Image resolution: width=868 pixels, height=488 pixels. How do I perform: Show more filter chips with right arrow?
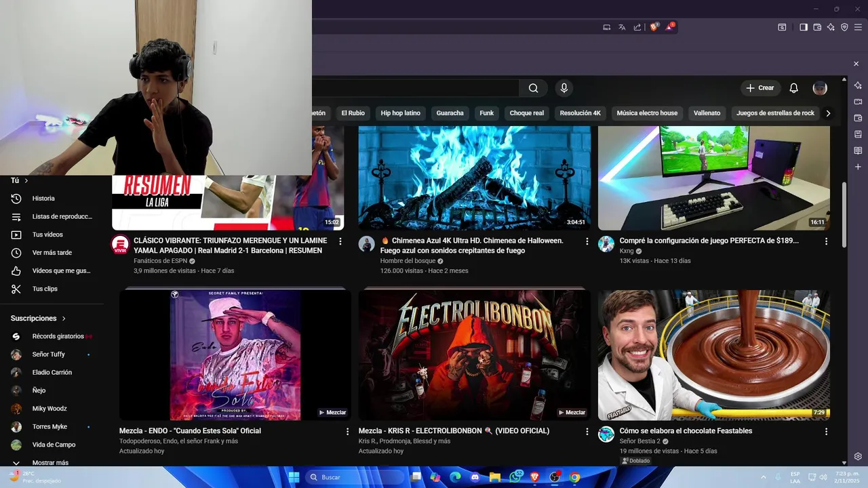(827, 113)
